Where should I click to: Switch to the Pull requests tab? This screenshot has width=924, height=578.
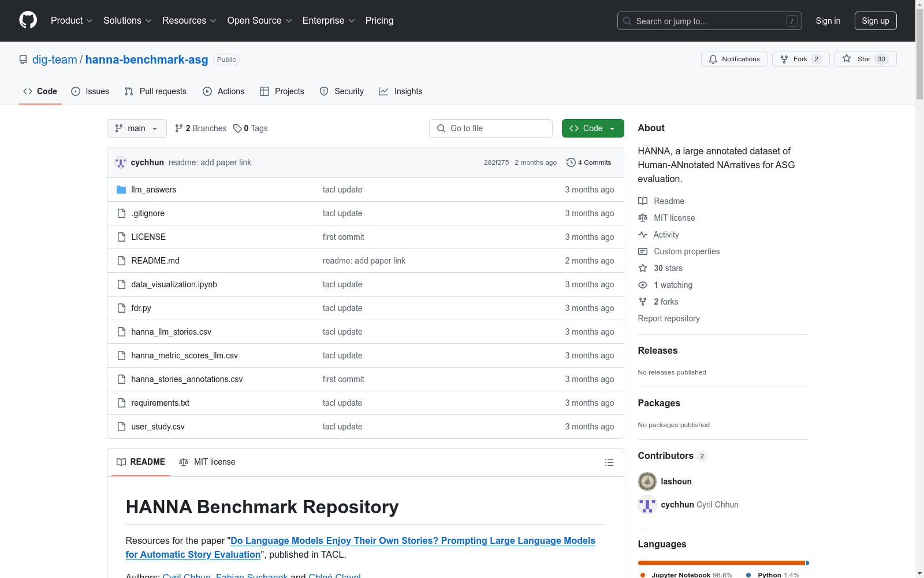point(155,91)
